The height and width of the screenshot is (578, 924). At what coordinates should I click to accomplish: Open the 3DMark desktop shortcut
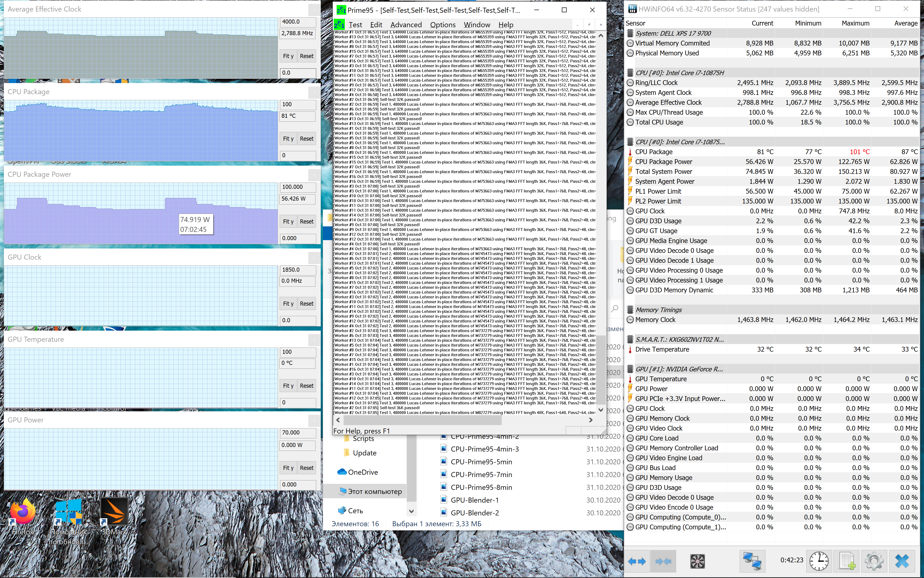[114, 516]
